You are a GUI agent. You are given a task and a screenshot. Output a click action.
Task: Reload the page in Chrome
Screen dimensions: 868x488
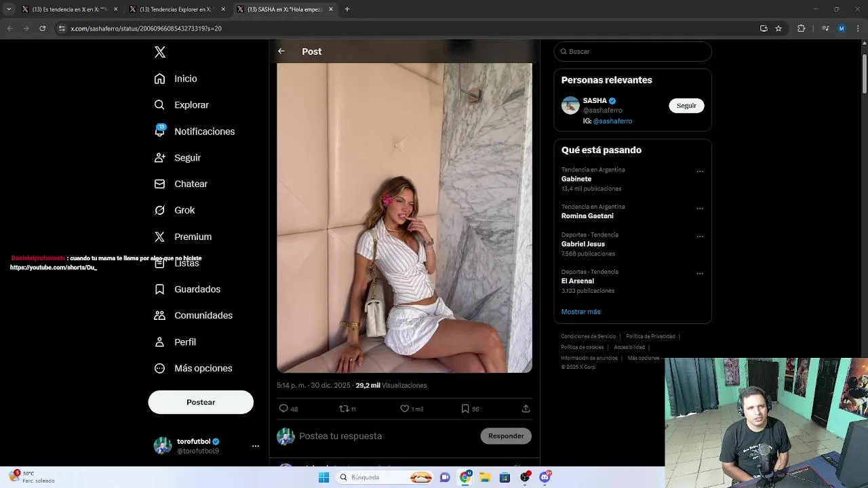[x=42, y=28]
